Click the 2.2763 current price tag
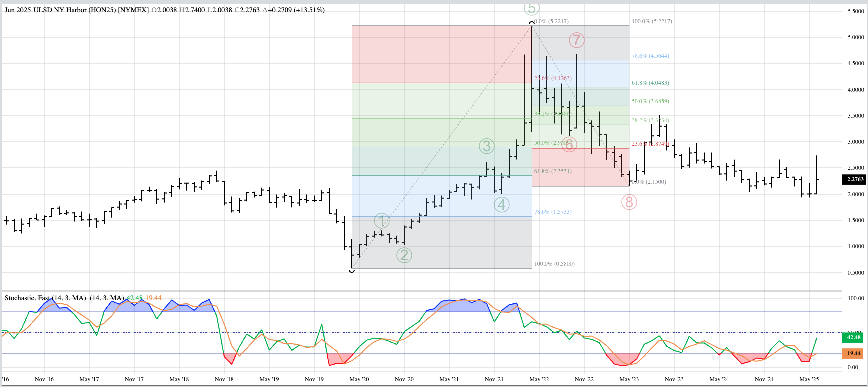 [x=855, y=179]
